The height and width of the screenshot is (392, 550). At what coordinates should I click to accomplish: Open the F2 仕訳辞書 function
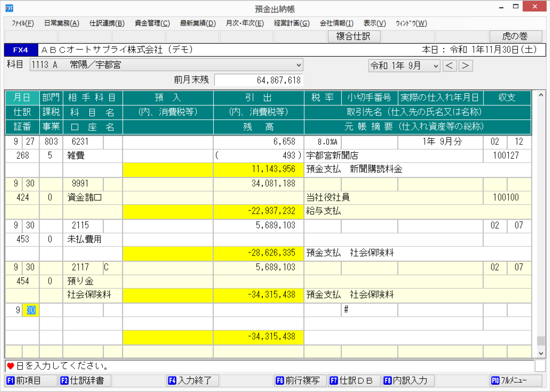85,381
